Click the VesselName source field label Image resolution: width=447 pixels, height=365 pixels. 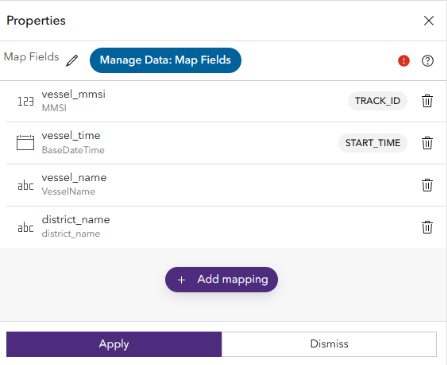[68, 192]
